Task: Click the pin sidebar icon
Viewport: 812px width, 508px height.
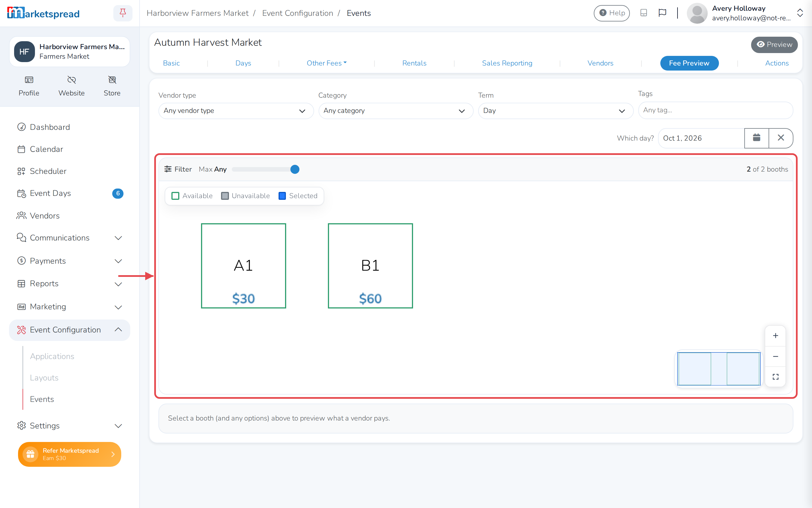Action: point(123,13)
